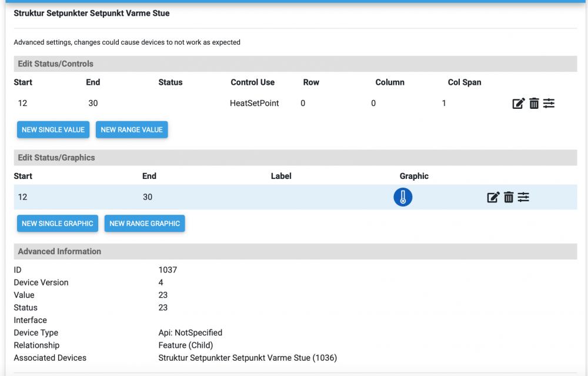
Task: Delete the thermometer graphic row via trash icon
Action: click(509, 197)
